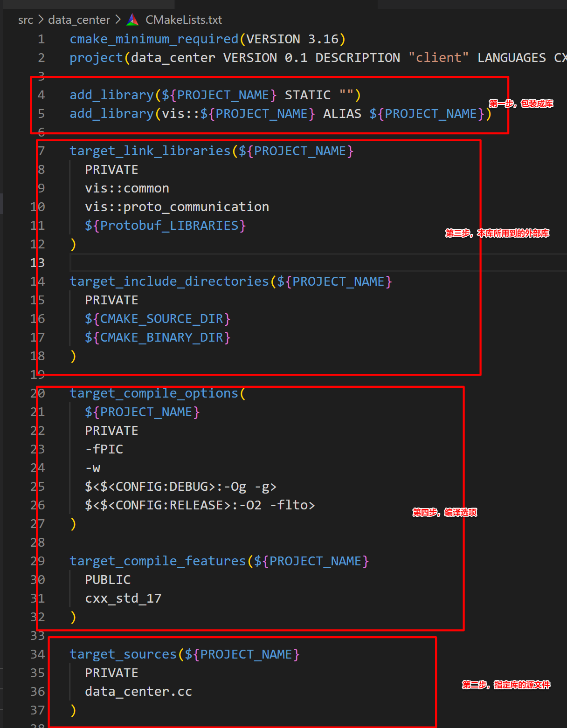Click cmake_minimum_required on line 1

(154, 39)
